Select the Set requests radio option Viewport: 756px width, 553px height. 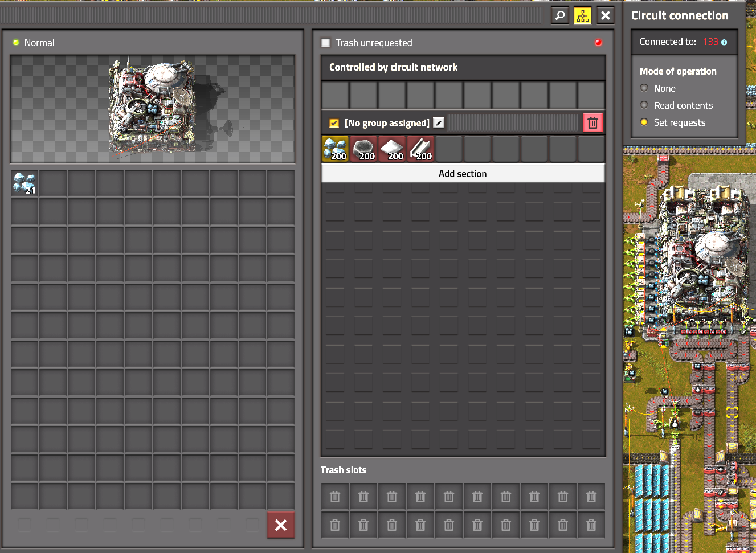(644, 122)
